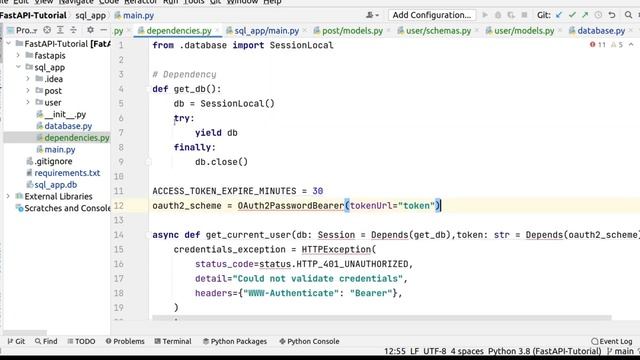Click the editor horizontal scrollbar
The image size is (640, 360).
point(382,318)
